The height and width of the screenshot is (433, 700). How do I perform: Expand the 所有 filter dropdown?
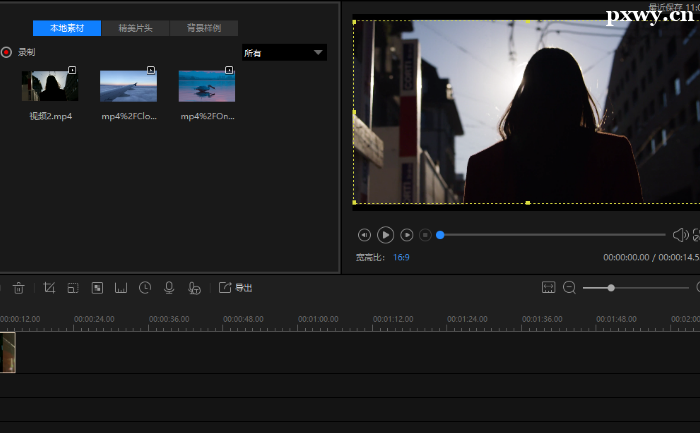tap(284, 52)
